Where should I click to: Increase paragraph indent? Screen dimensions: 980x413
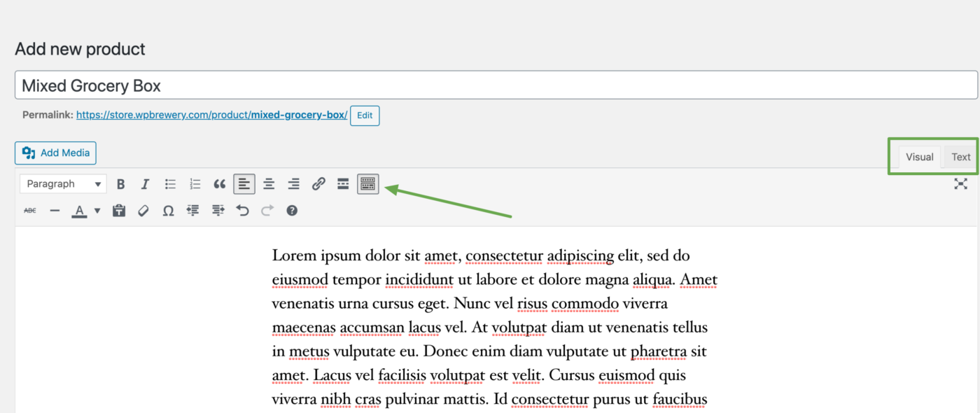click(218, 210)
